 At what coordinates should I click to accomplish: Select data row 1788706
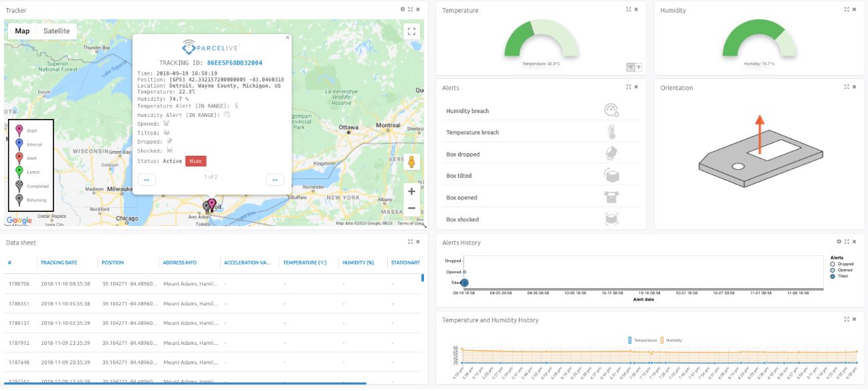pyautogui.click(x=213, y=283)
